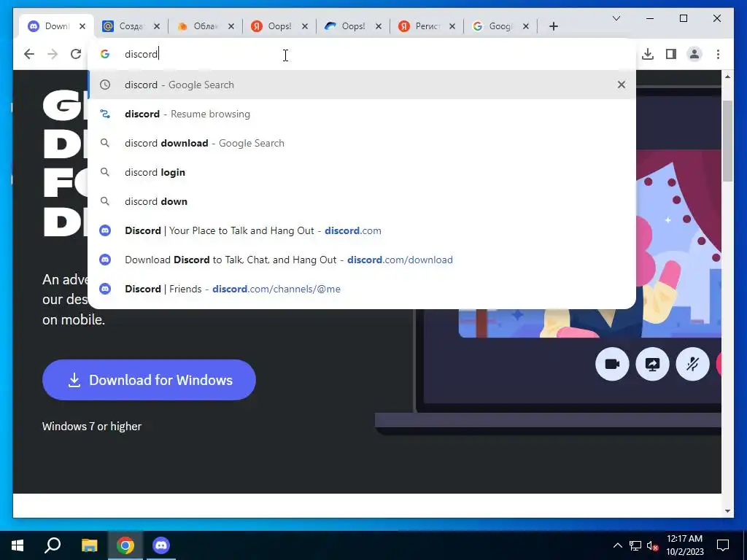
Task: Open the network status tray icon
Action: 635,545
